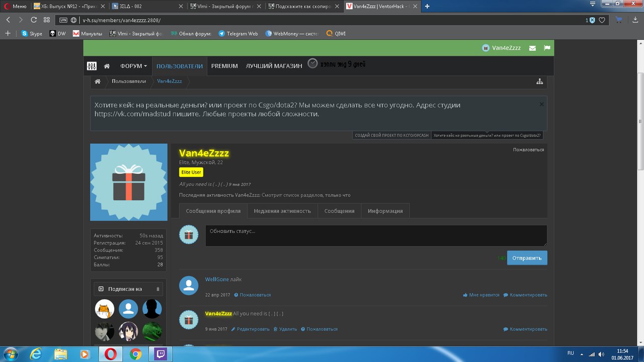The image size is (644, 362).
Task: Click Мне нравится on WellGone post
Action: (x=481, y=295)
